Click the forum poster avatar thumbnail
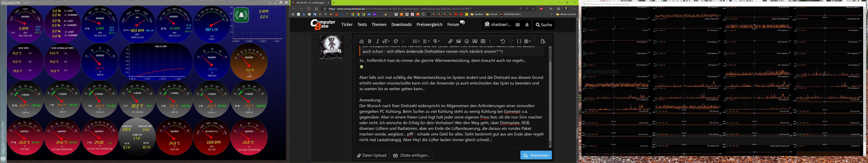This screenshot has width=868, height=163. click(x=331, y=48)
